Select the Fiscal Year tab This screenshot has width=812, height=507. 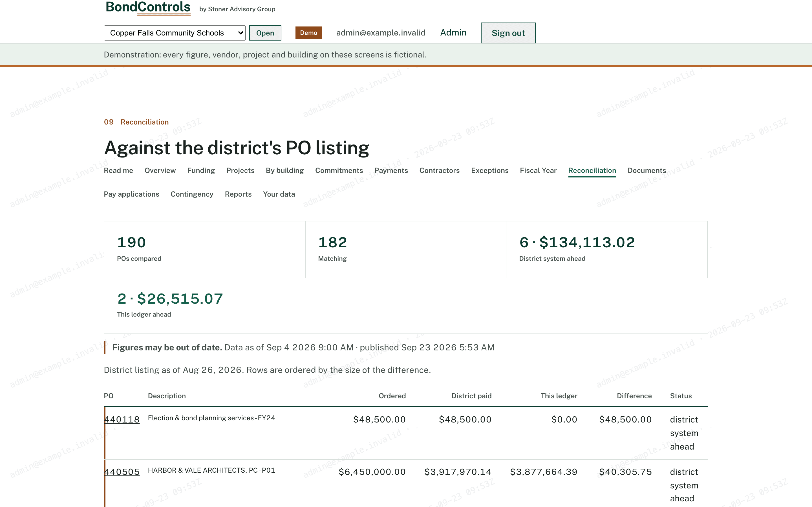(538, 170)
